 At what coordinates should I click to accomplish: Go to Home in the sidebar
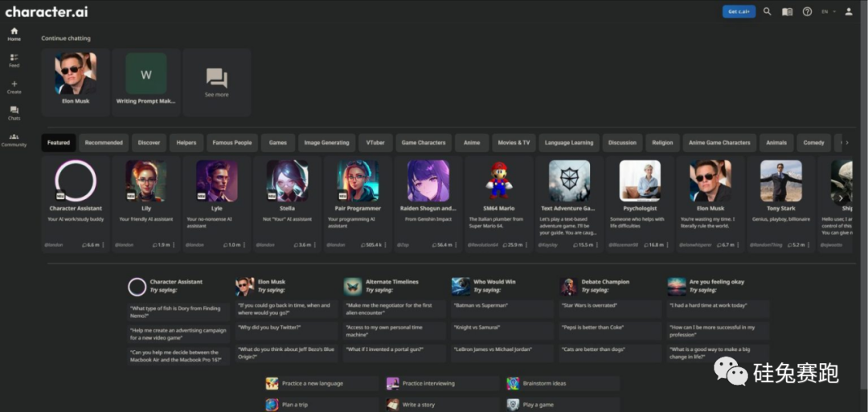coord(14,35)
